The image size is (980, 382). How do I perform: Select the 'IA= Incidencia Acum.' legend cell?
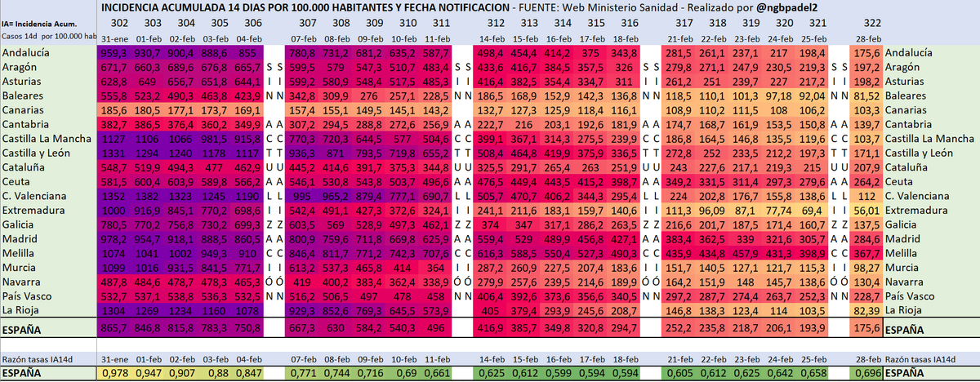pyautogui.click(x=38, y=25)
